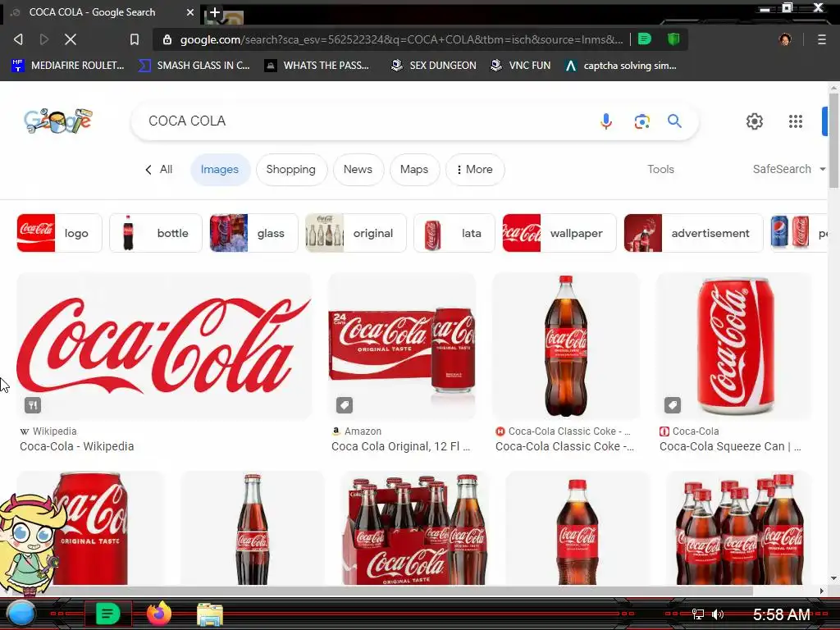Click the browser forward arrow
The image size is (840, 630).
pos(44,39)
